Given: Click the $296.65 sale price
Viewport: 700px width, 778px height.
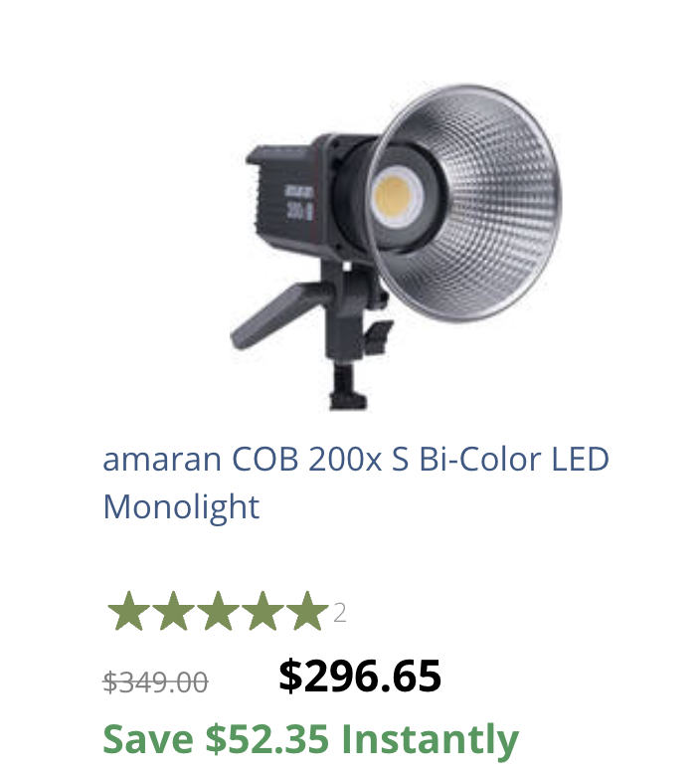Looking at the screenshot, I should 360,676.
